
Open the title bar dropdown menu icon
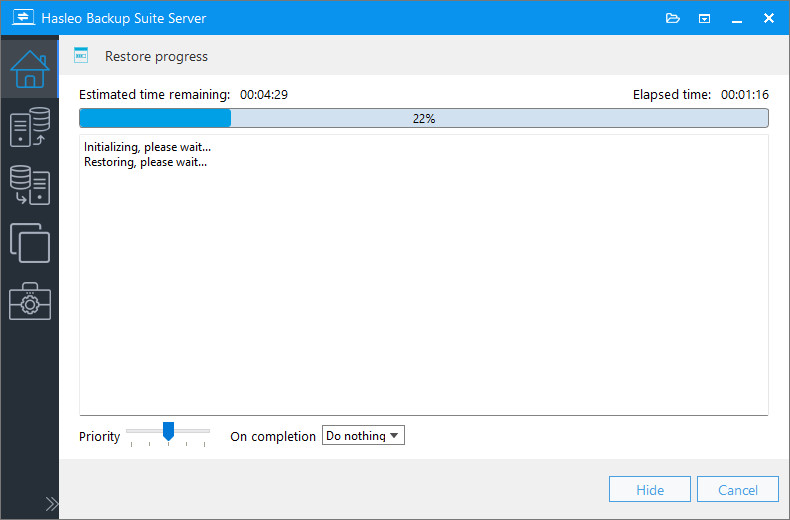coord(705,18)
